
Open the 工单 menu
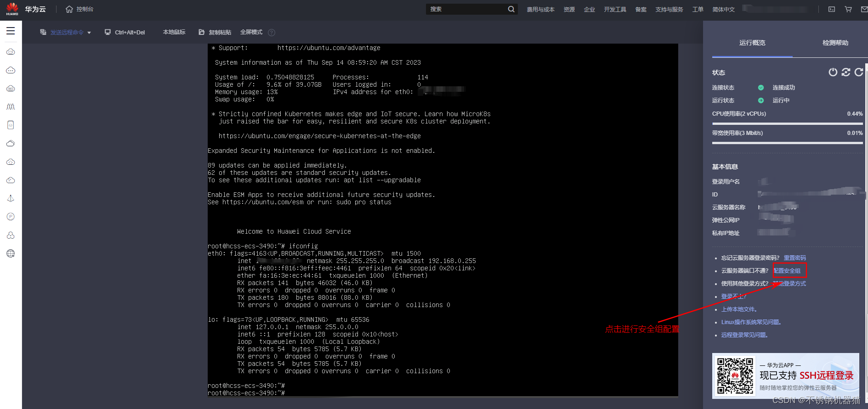[x=698, y=10]
